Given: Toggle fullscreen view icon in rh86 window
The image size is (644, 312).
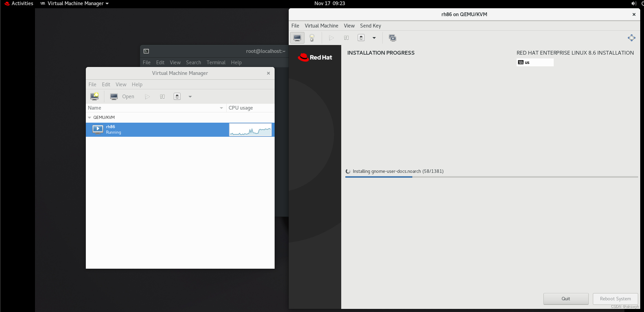Looking at the screenshot, I should coord(632,38).
